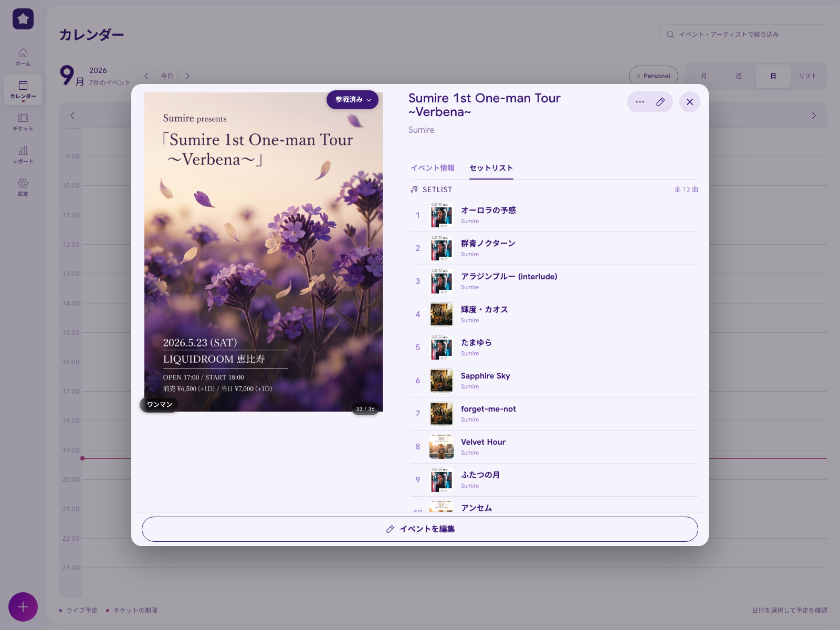The width and height of the screenshot is (840, 630).
Task: Go to previous day chevron
Action: point(72,115)
